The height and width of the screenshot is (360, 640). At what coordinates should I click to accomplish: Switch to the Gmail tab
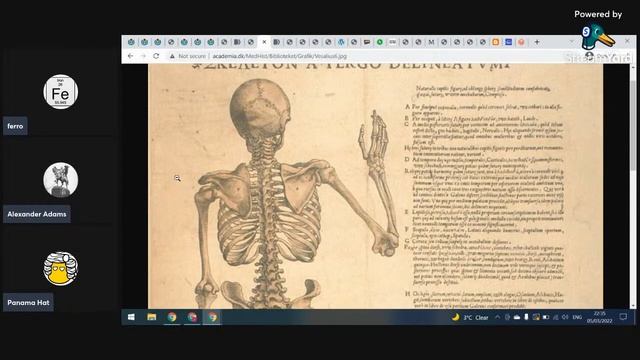point(431,42)
